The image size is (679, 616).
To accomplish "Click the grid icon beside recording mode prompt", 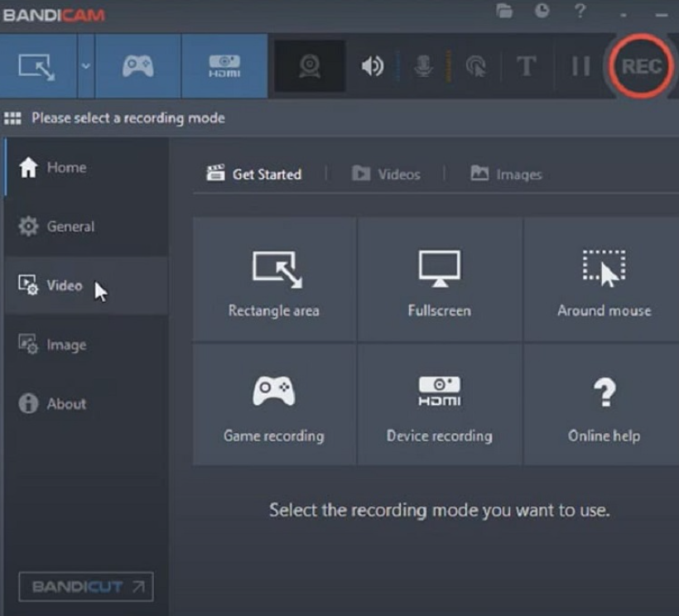I will point(12,118).
